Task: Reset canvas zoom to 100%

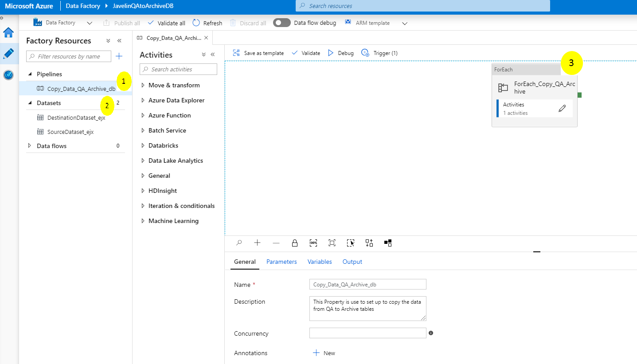Action: tap(313, 243)
